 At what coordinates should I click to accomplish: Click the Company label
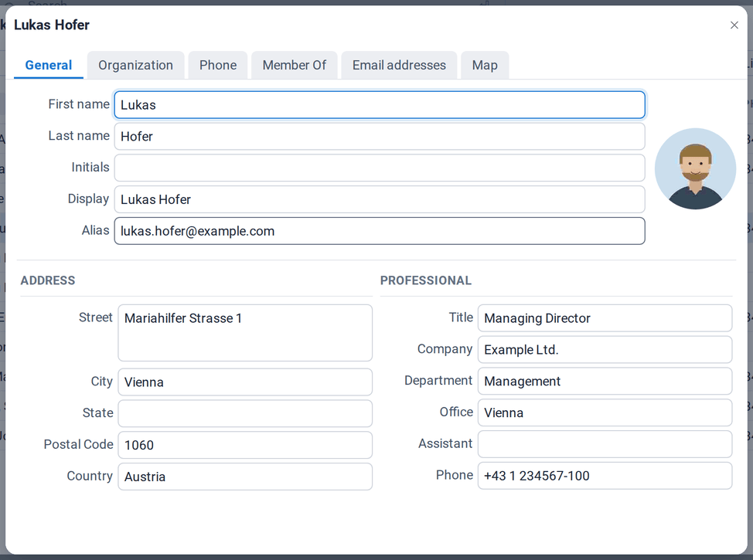tap(445, 349)
